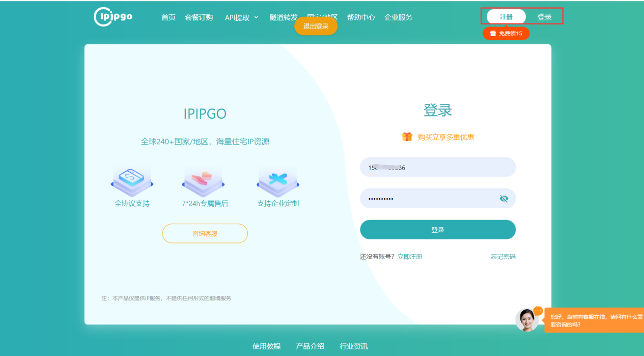Open the 行业资讯 footer tab

pos(354,346)
